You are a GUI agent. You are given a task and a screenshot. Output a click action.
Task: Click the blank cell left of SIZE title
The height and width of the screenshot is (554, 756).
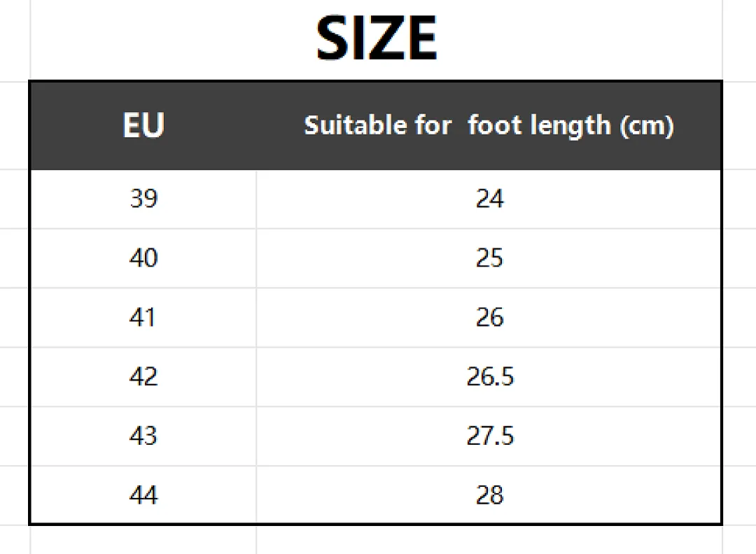coord(15,41)
